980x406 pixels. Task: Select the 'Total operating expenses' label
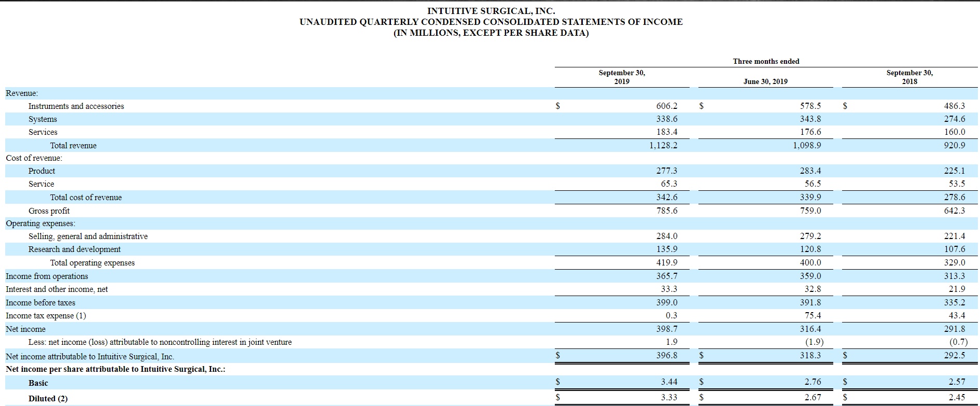tap(92, 263)
